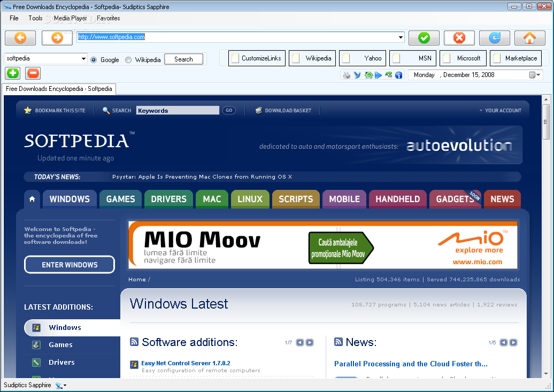Viewport: 554px width, 392px height.
Task: Click the vertical scrollbar down arrow
Action: [x=546, y=374]
